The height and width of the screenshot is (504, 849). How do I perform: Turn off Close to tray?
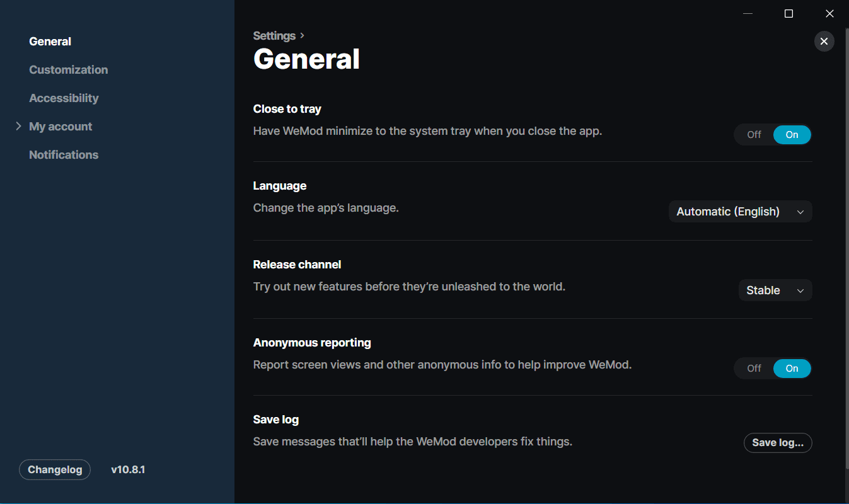coord(754,135)
